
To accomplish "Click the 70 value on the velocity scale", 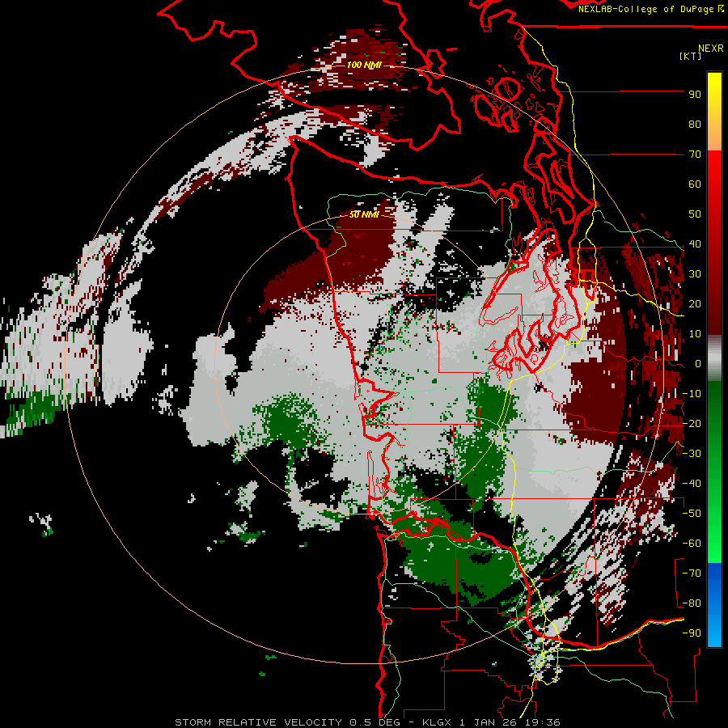I will click(x=695, y=154).
